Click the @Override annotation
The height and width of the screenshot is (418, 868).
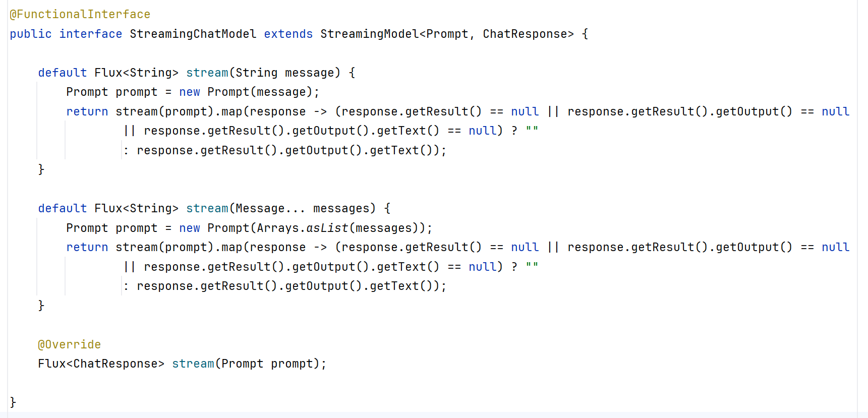click(69, 344)
